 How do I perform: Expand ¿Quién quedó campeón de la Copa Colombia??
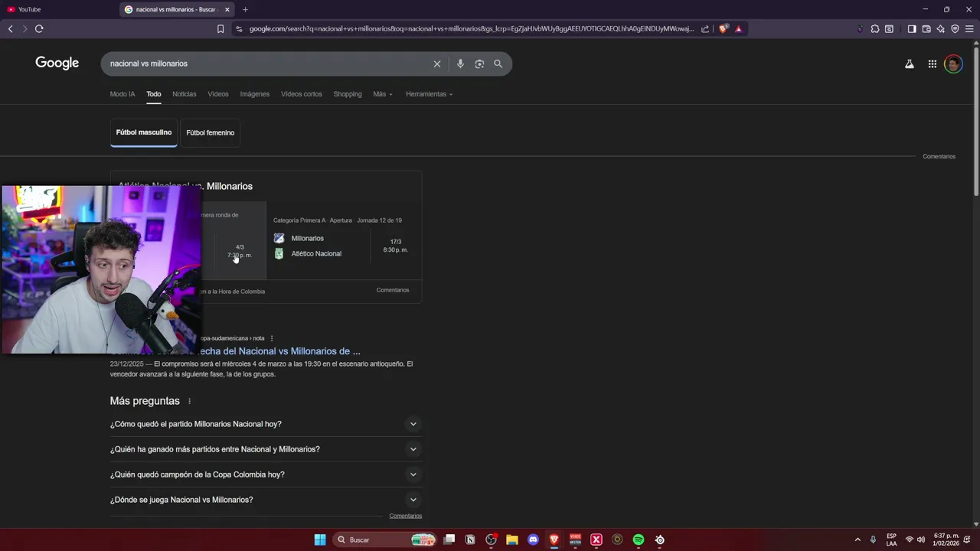[x=266, y=474]
